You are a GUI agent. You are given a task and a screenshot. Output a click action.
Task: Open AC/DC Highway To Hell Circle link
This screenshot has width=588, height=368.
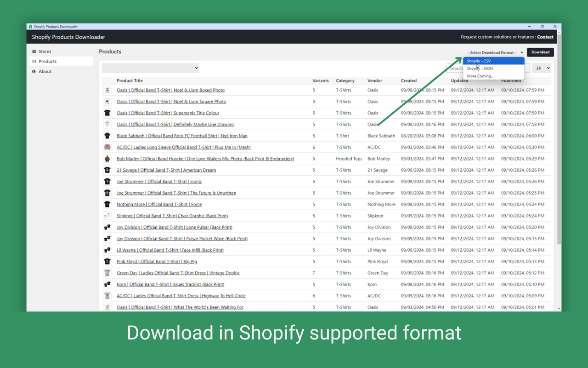pyautogui.click(x=181, y=296)
